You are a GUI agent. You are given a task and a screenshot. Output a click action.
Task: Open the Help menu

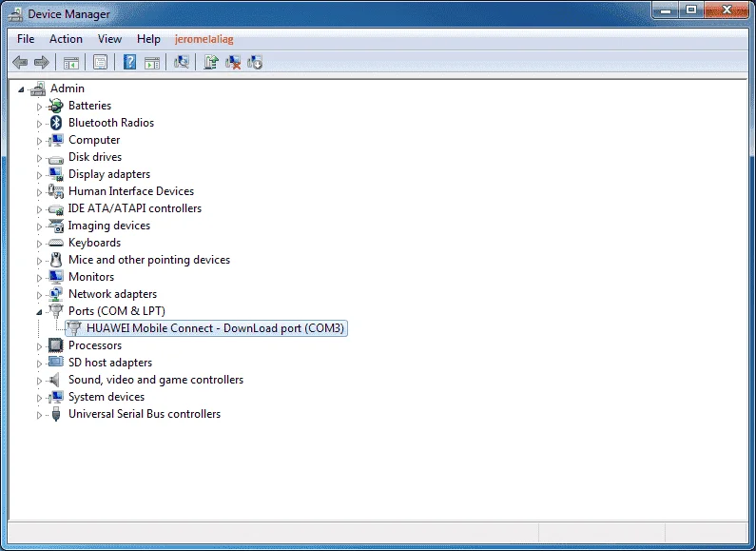click(148, 39)
